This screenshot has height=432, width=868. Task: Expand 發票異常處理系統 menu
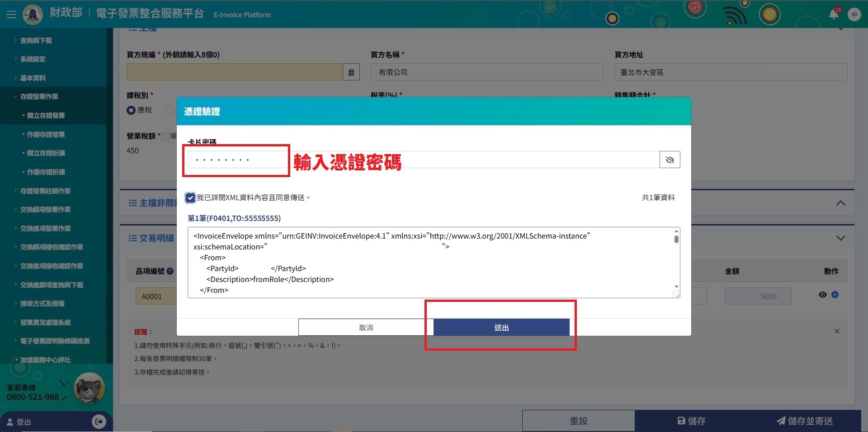click(x=45, y=323)
